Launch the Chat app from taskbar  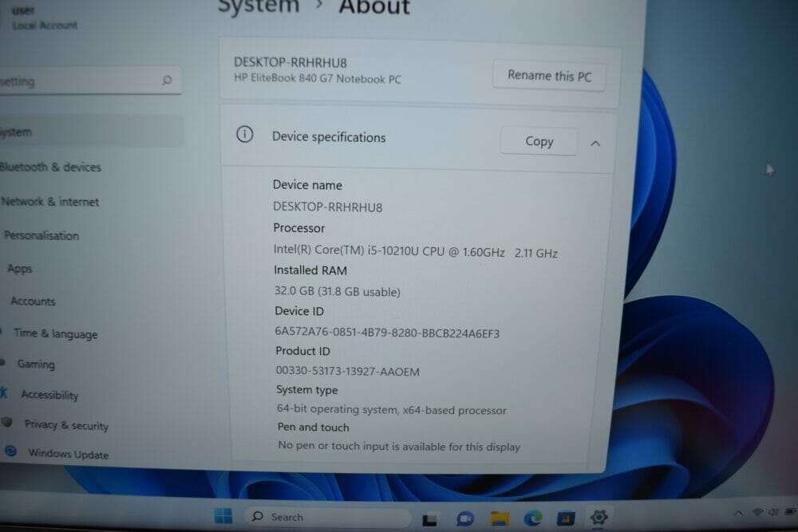[464, 518]
